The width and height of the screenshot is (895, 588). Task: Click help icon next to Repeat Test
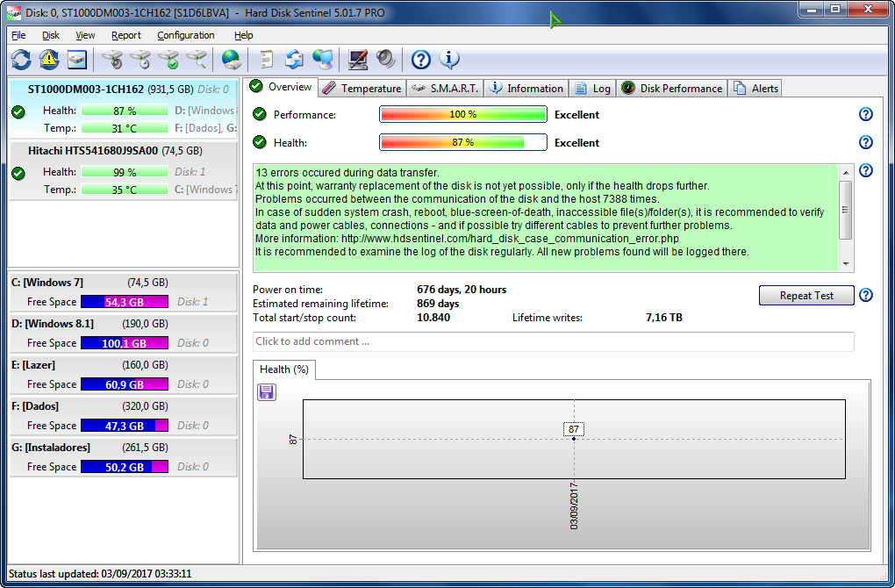pyautogui.click(x=866, y=295)
